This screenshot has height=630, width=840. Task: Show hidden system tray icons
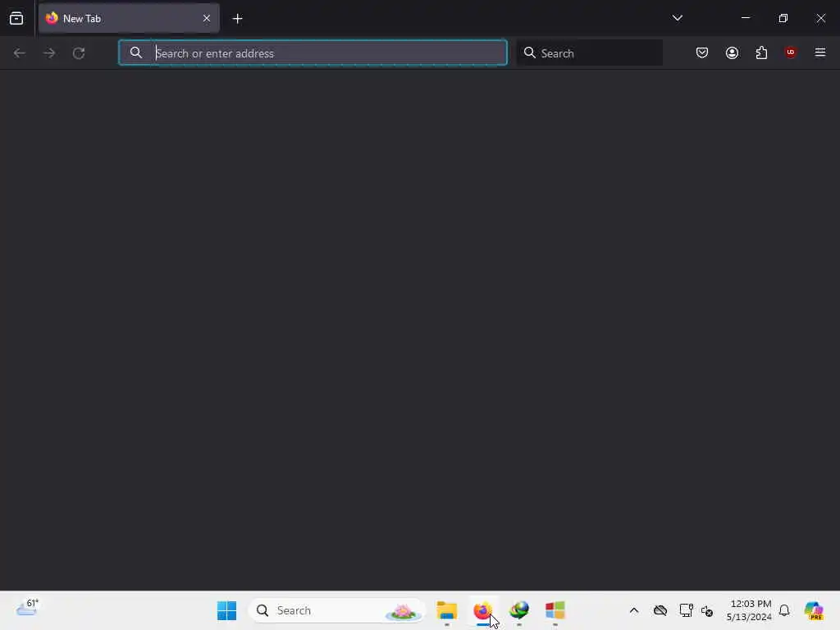(634, 610)
